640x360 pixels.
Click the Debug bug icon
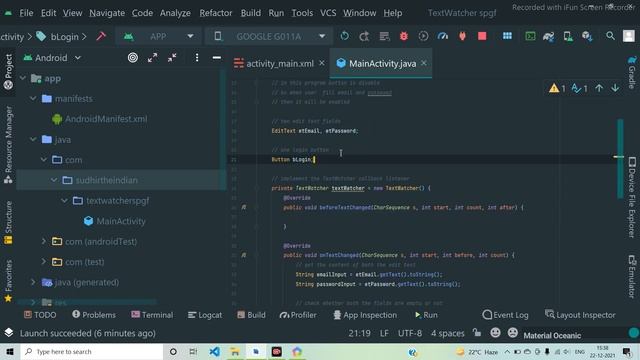404,36
